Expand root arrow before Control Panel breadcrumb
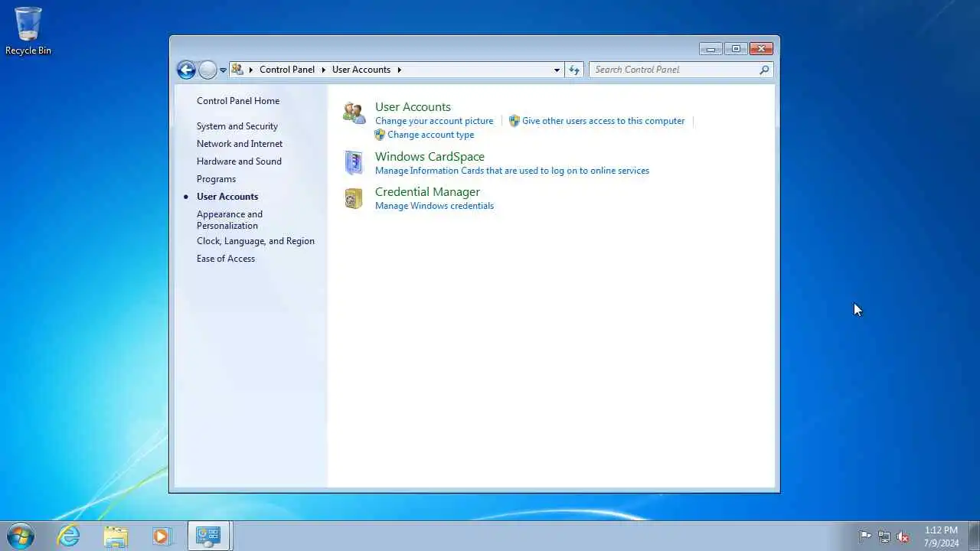Image resolution: width=980 pixels, height=551 pixels. tap(251, 70)
